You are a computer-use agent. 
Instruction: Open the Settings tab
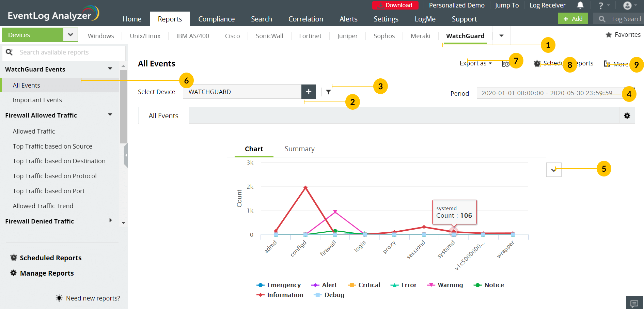click(386, 19)
